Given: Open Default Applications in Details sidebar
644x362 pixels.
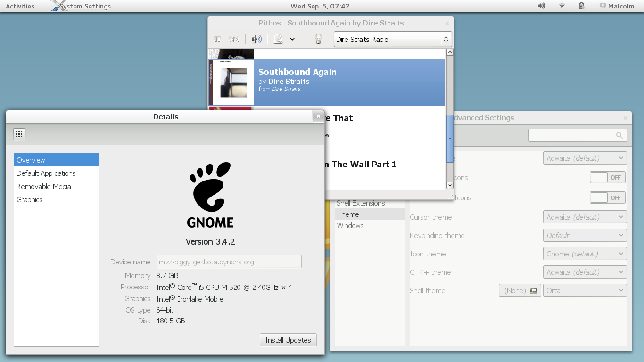Looking at the screenshot, I should [x=57, y=173].
